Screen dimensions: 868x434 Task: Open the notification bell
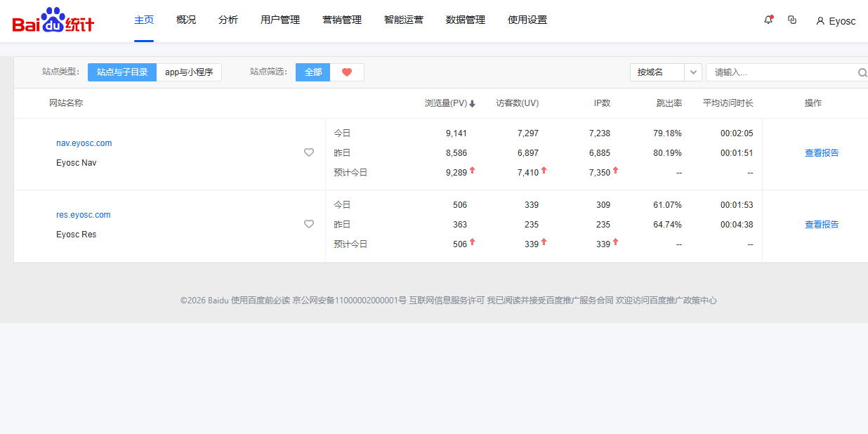(768, 20)
